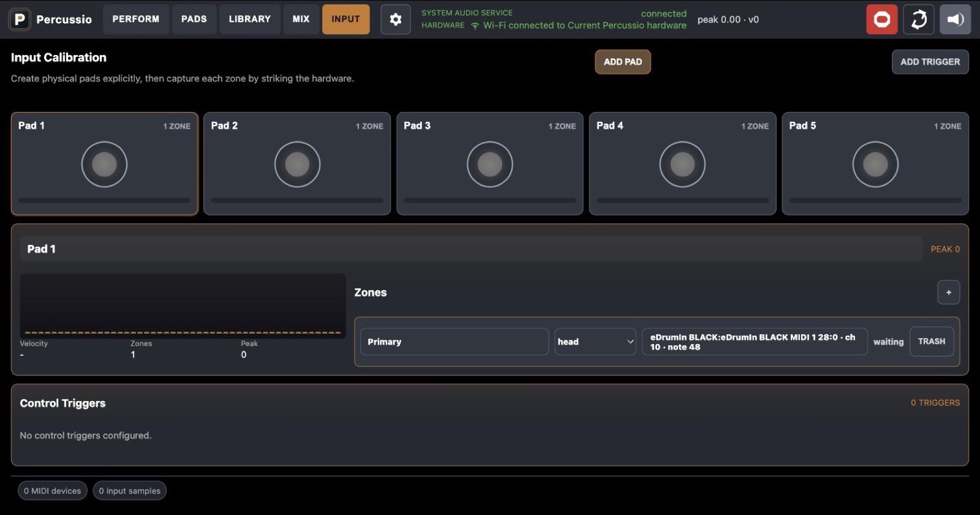This screenshot has height=515, width=980.
Task: Open the head zone type dropdown
Action: coord(595,342)
